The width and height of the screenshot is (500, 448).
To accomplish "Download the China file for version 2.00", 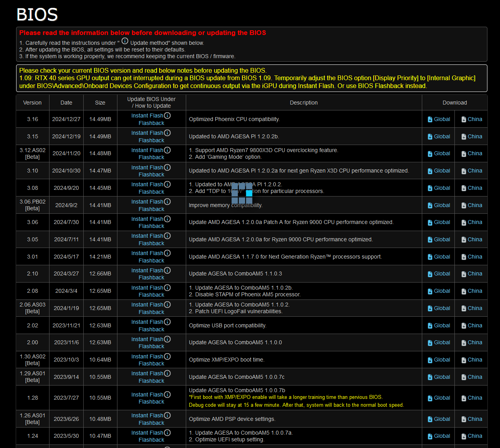I will coord(475,342).
